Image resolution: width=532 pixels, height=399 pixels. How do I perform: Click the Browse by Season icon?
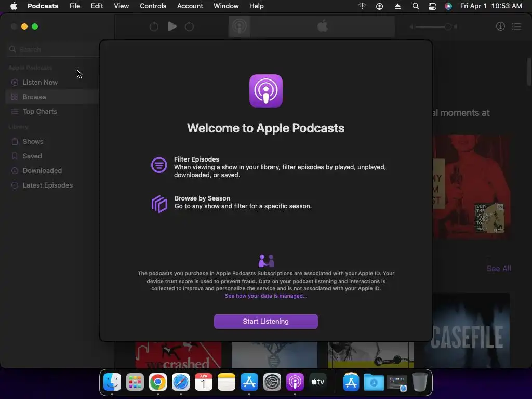tap(159, 204)
